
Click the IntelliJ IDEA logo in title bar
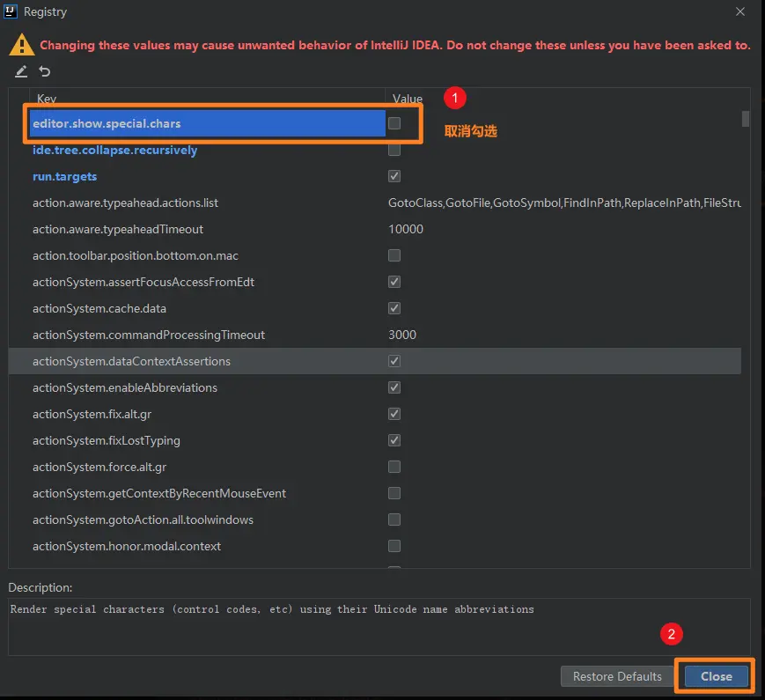tap(11, 11)
